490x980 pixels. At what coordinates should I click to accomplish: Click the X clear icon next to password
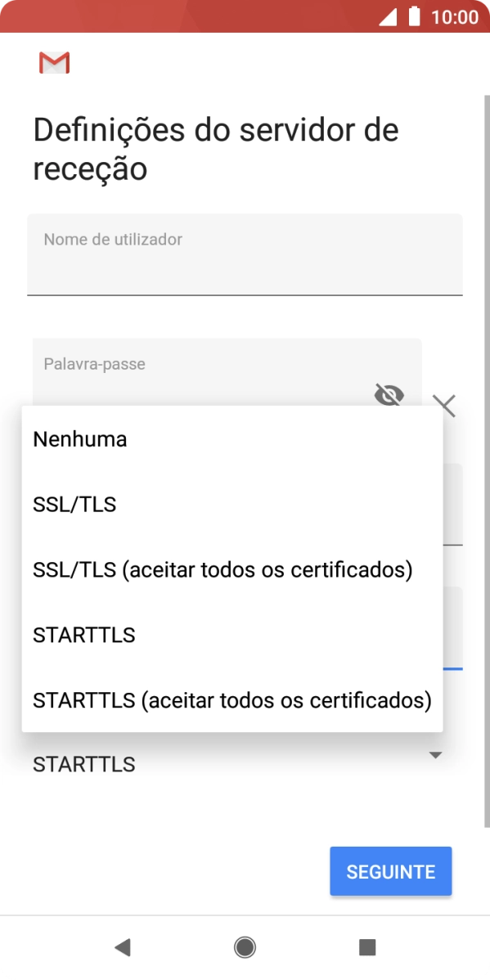click(x=443, y=405)
